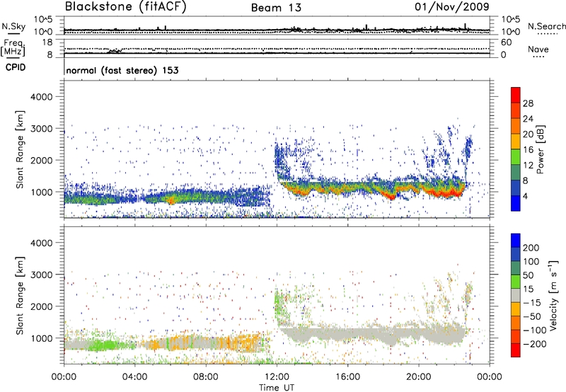Viewport: 566px width, 392px height.
Task: Click the 'Velocity [m s-1]' colorbar title
Action: [553, 295]
